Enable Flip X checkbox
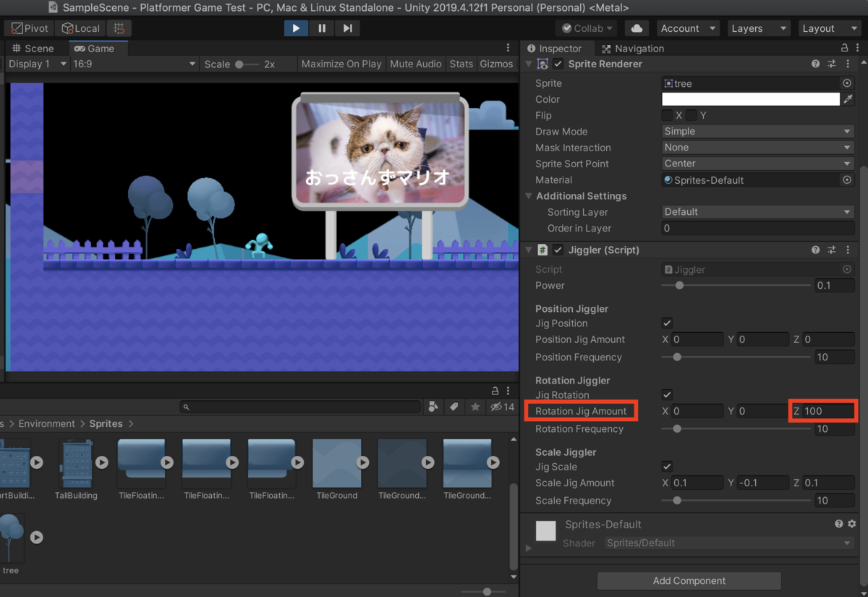This screenshot has height=597, width=868. click(667, 115)
